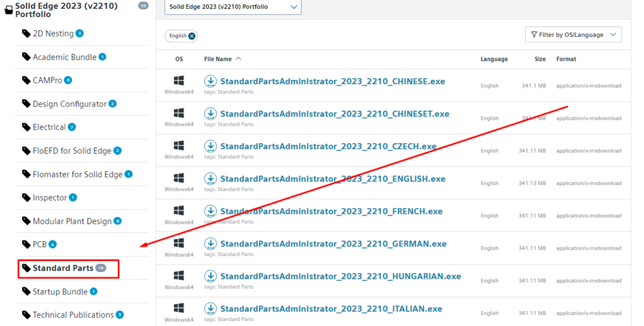Viewport: 644px width, 326px height.
Task: Click the tag icon beside Inspector
Action: [26, 197]
